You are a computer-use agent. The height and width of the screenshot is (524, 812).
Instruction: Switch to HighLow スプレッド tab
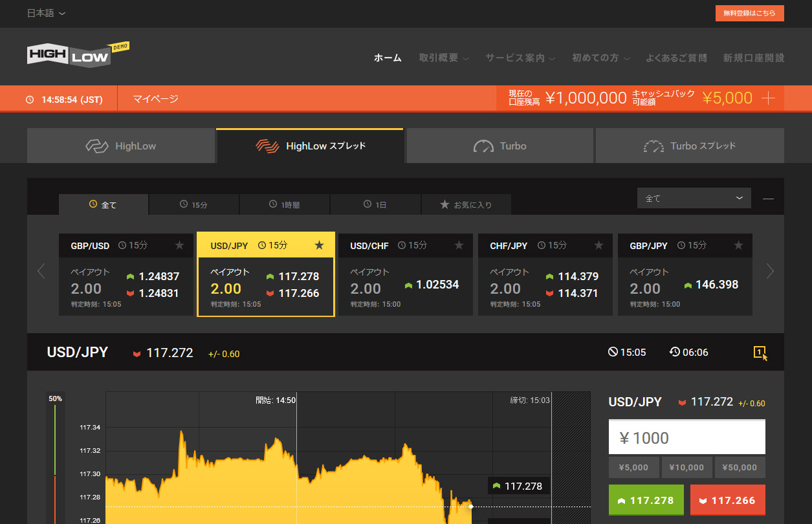(309, 146)
